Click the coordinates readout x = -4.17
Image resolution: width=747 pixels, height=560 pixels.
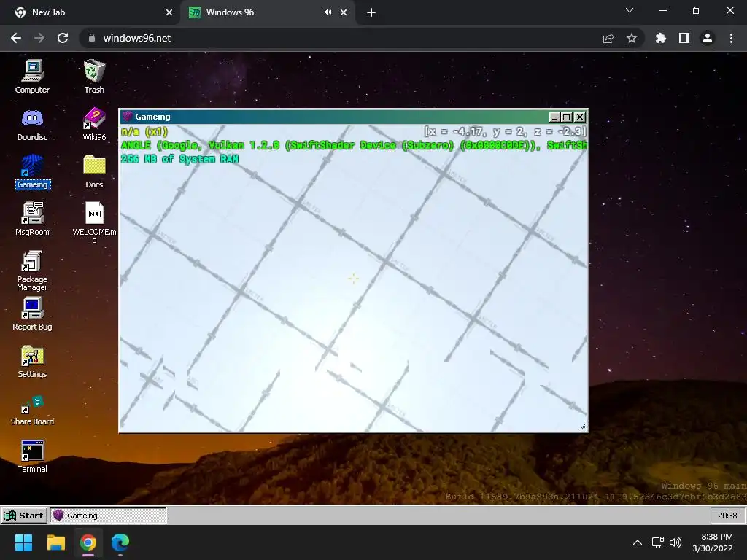[x=505, y=131]
